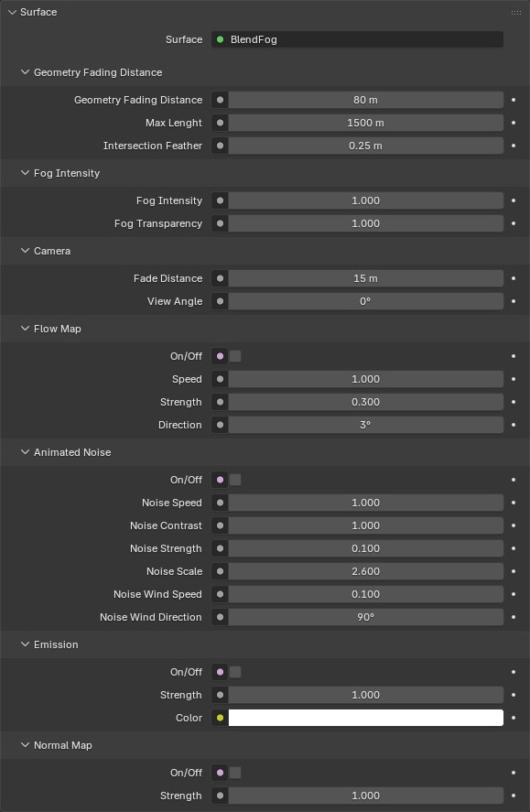Click the purple socket icon beside Flow Map On/Off
This screenshot has height=812, width=530.
(x=220, y=356)
